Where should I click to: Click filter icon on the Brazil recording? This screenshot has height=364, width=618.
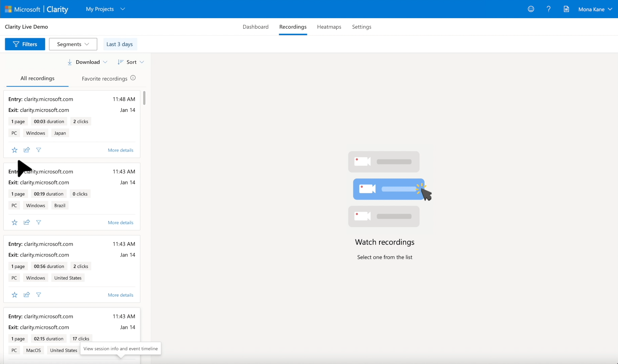point(39,222)
